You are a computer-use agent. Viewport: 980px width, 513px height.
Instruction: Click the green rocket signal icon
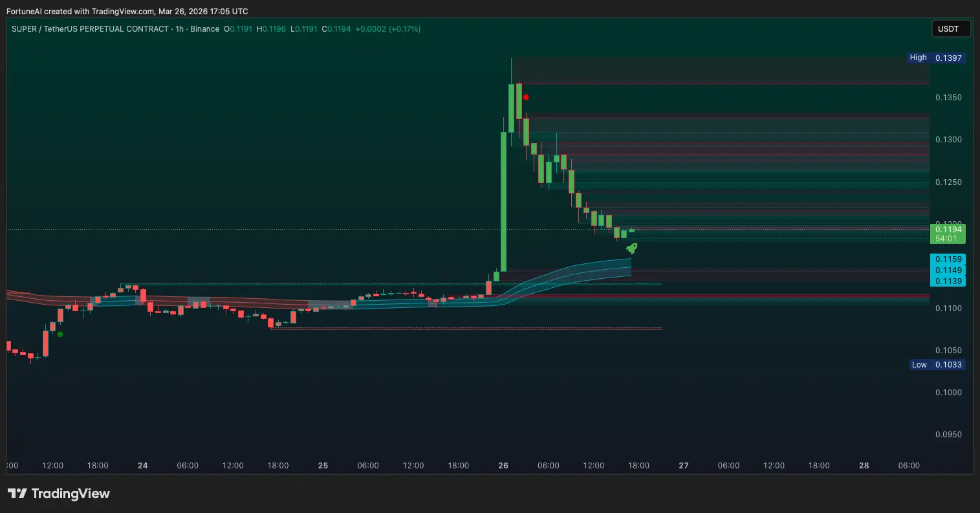[632, 248]
